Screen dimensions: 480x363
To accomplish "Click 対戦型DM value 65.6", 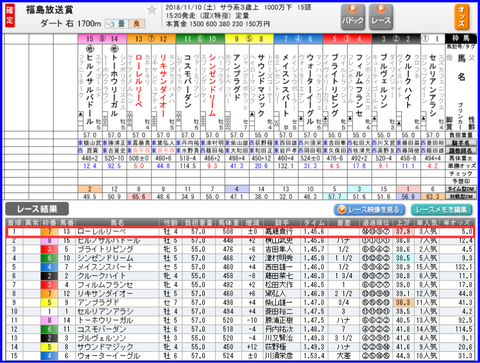I will (139, 197).
